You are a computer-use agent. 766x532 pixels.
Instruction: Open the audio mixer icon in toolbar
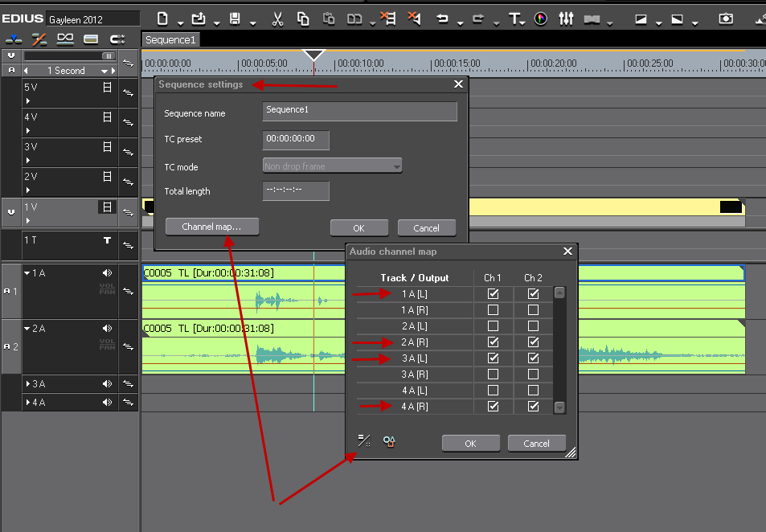[566, 18]
